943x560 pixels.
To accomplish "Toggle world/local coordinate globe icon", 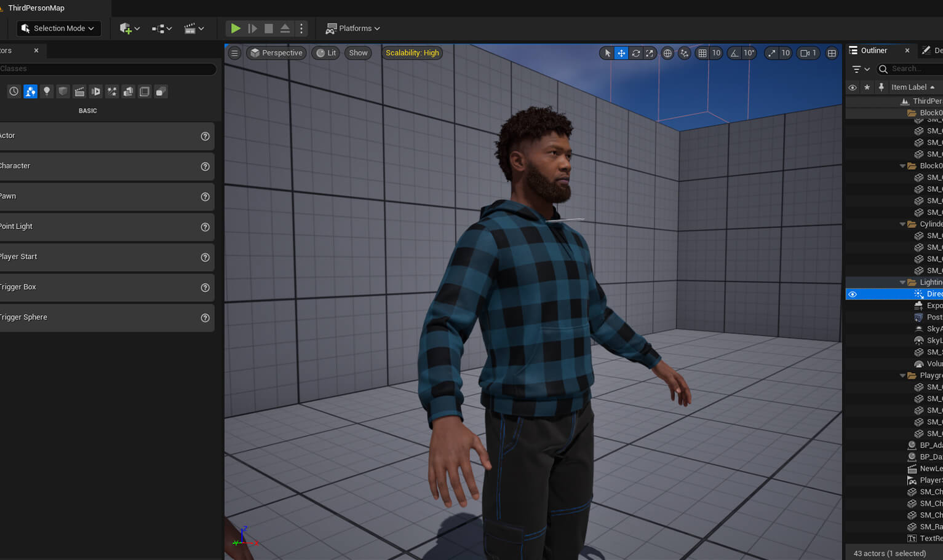I will pos(667,53).
